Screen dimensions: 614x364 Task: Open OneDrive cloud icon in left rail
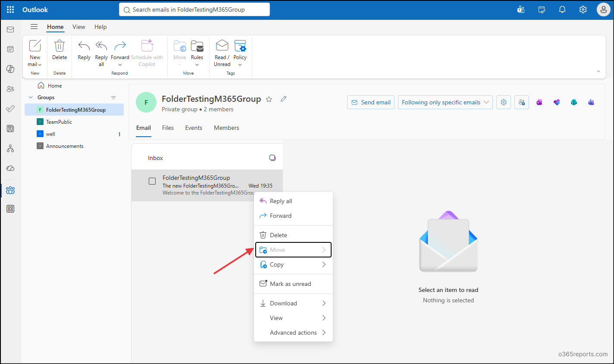[x=10, y=168]
